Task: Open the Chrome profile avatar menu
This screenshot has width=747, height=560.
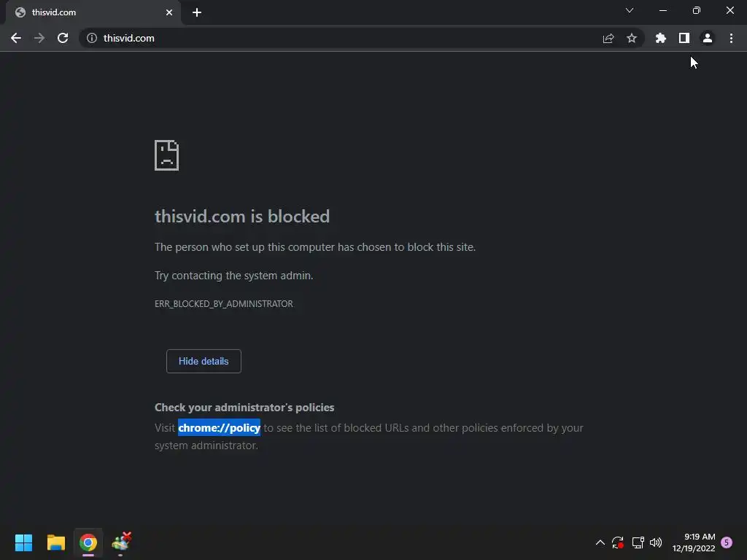Action: click(708, 38)
